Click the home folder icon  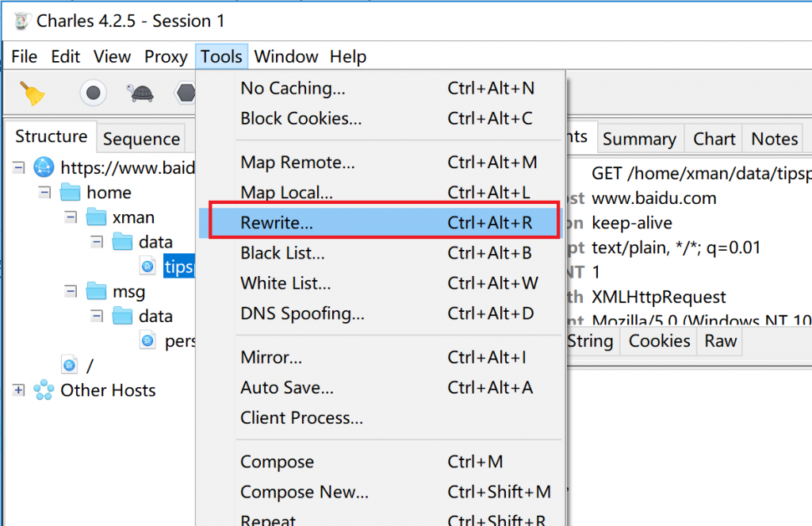(x=71, y=192)
